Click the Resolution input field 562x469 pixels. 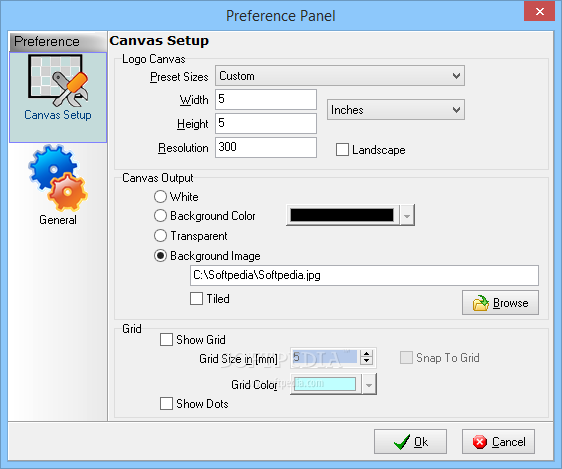(x=266, y=147)
